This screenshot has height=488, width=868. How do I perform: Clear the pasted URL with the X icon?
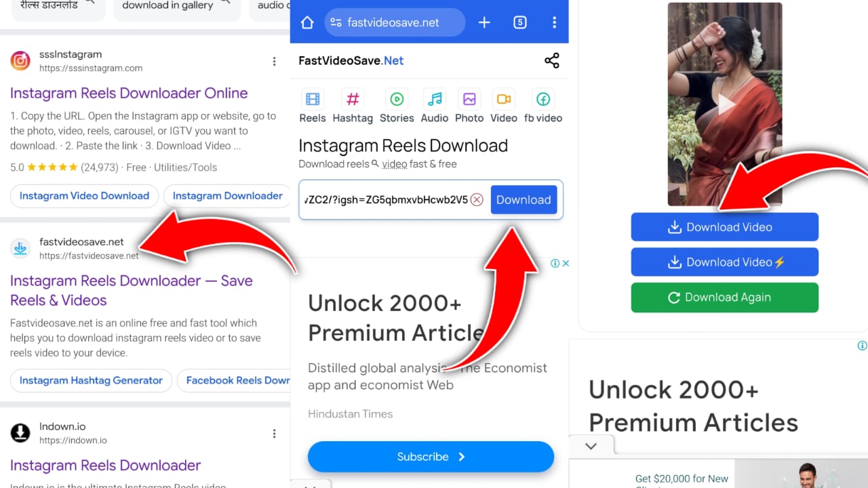tap(477, 200)
